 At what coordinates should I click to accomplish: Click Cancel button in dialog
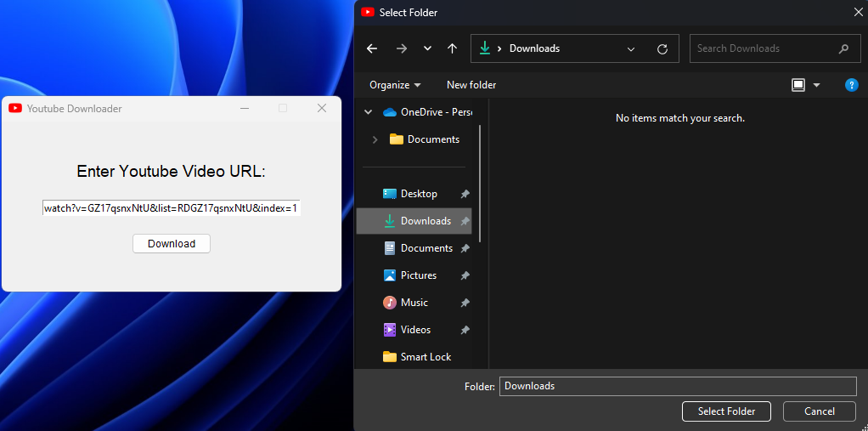point(820,411)
